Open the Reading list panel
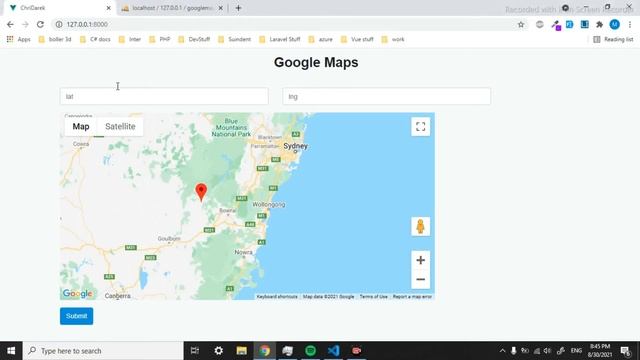The width and height of the screenshot is (640, 360). point(613,39)
